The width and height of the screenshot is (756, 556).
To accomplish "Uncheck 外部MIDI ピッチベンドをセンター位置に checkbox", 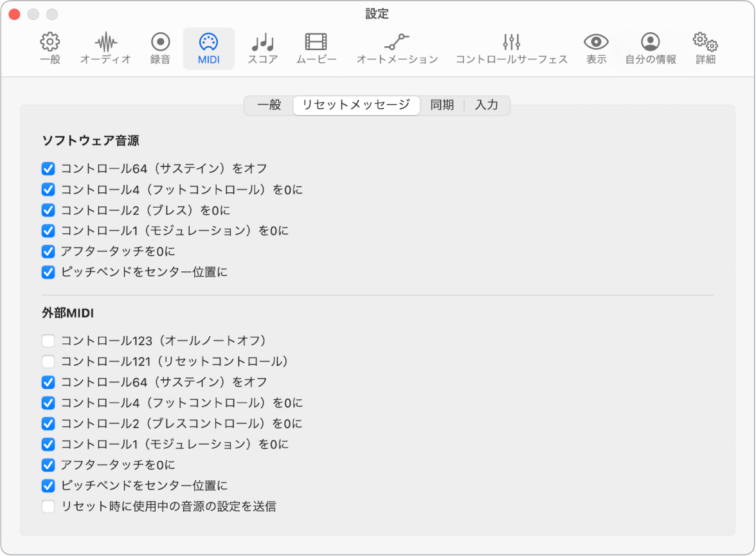I will click(48, 485).
